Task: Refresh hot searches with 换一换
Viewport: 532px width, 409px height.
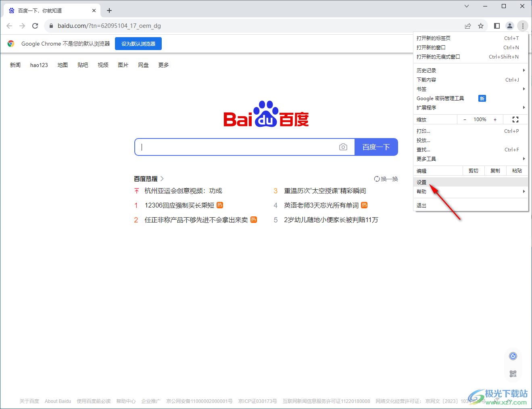Action: [386, 179]
